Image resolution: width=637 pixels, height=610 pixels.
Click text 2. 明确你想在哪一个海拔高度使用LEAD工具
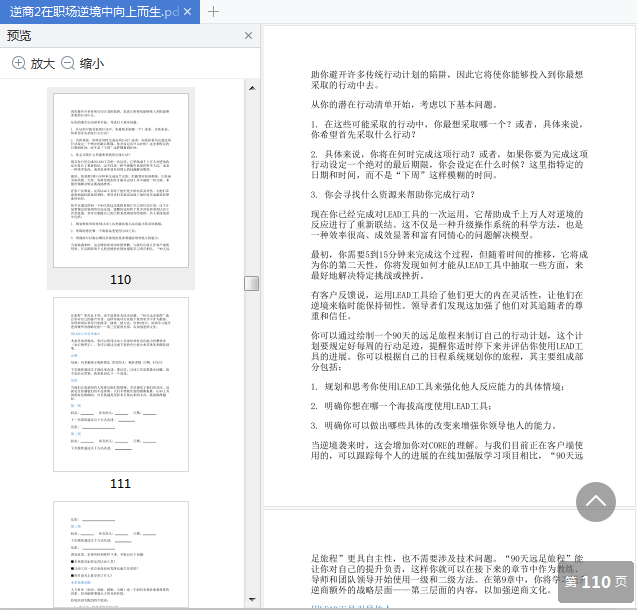coord(401,406)
